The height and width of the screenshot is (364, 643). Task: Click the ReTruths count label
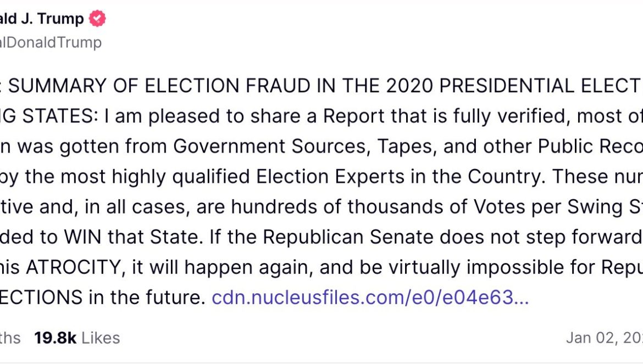(x=10, y=338)
